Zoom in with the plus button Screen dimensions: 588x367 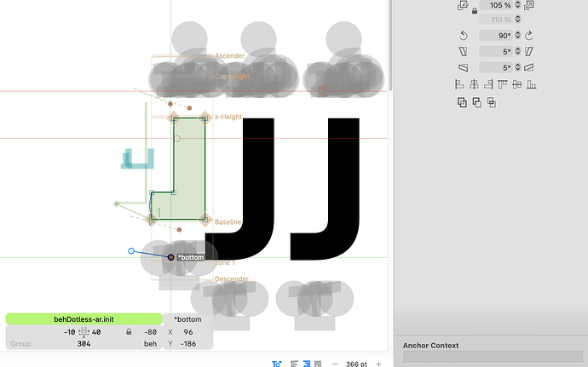point(378,364)
